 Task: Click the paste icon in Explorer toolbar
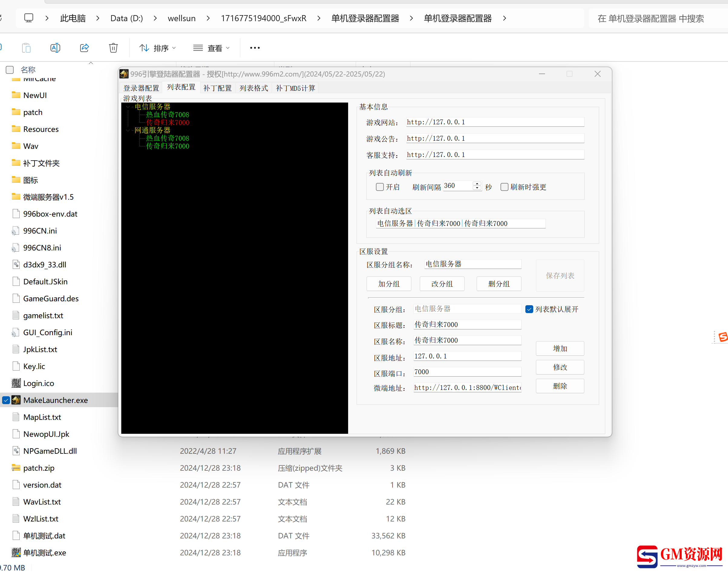[26, 48]
